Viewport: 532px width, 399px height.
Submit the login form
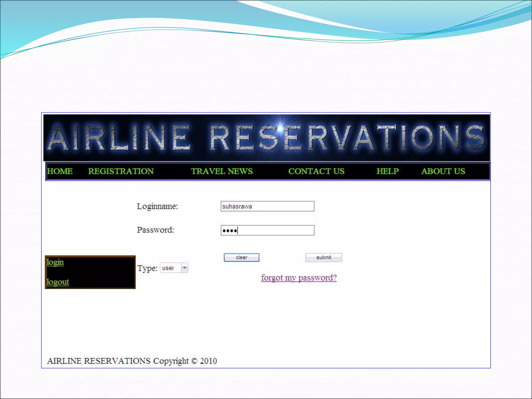(324, 257)
